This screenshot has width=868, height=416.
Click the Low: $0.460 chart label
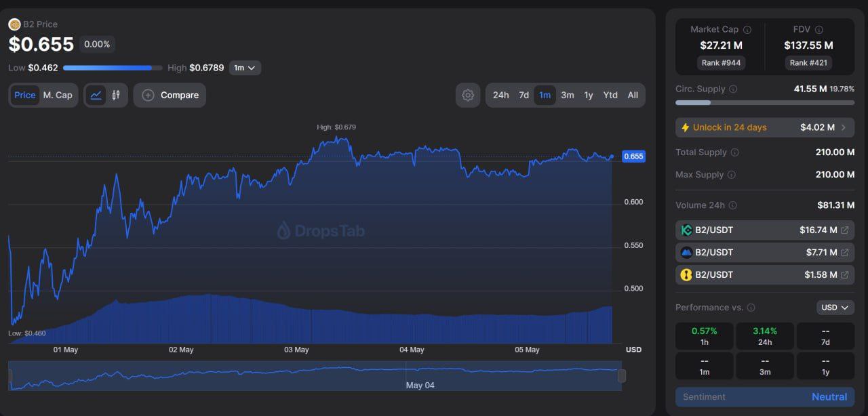tap(27, 333)
